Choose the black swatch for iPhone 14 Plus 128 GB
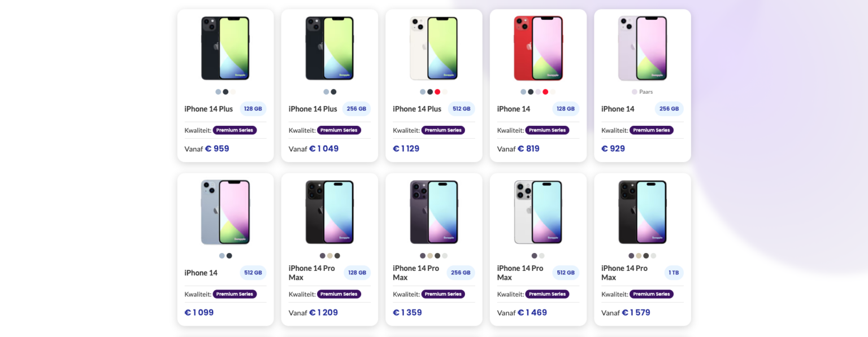Screen dimensions: 868x337 click(225, 91)
